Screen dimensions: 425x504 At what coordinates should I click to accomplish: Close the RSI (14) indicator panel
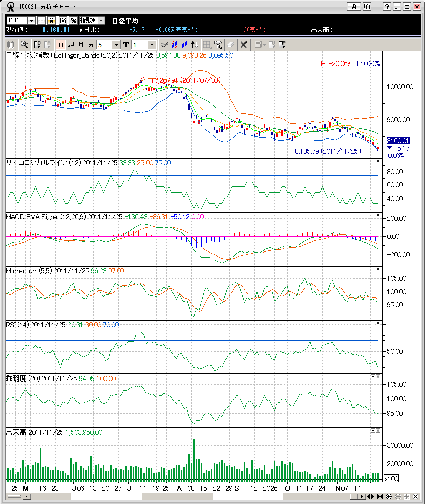pyautogui.click(x=378, y=323)
